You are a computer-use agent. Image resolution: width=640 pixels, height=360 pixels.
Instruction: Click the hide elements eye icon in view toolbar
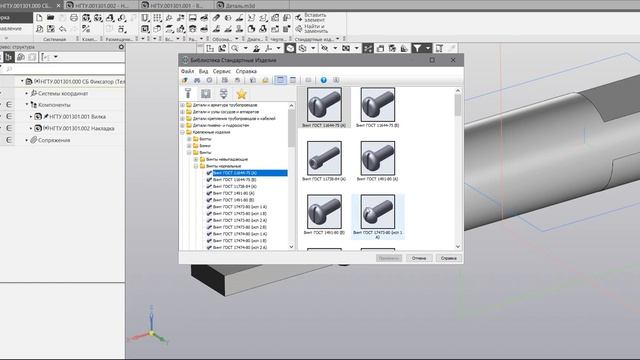tap(324, 49)
